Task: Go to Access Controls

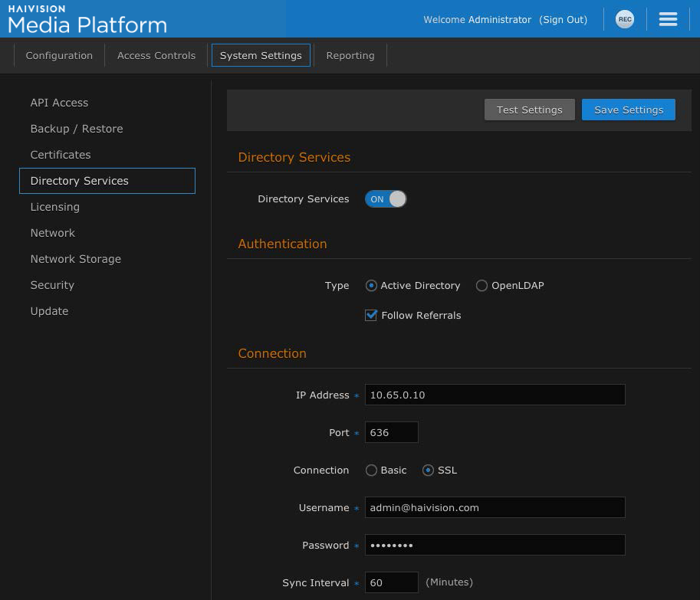Action: point(156,55)
